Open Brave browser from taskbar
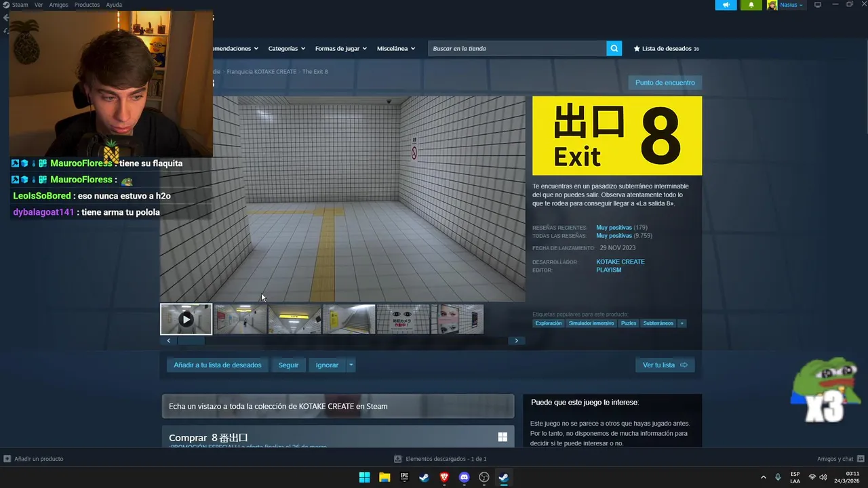The height and width of the screenshot is (488, 868). 444,477
